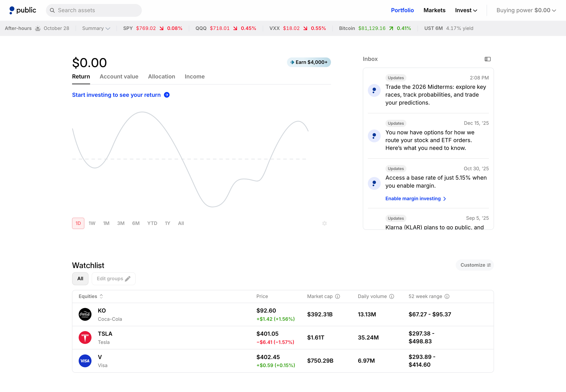
Task: Click the Enable margin investing chevron
Action: 444,199
